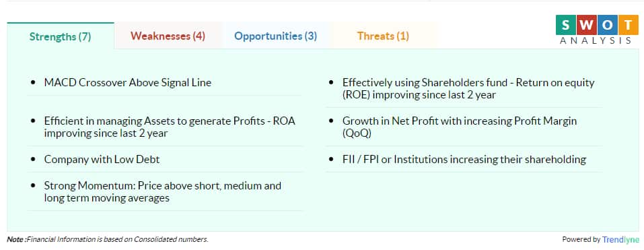Open the Strengths (7) tab
This screenshot has height=250, width=644.
click(x=61, y=36)
